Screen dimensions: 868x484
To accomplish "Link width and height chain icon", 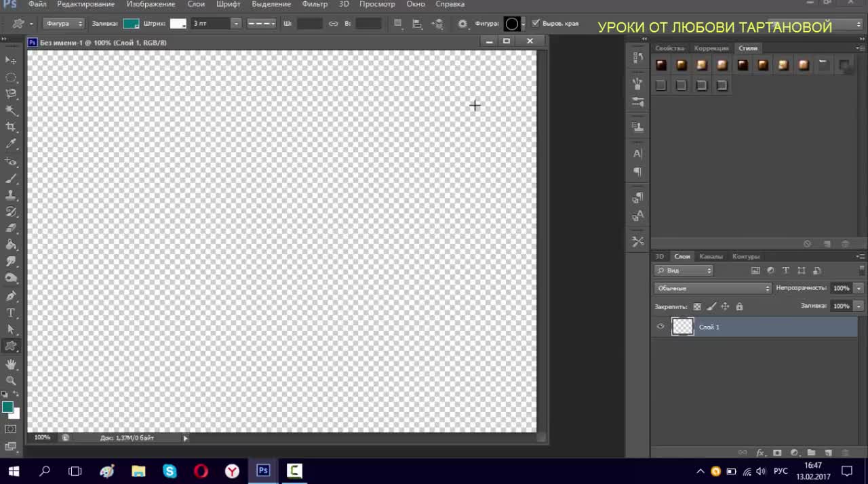I will coord(333,24).
